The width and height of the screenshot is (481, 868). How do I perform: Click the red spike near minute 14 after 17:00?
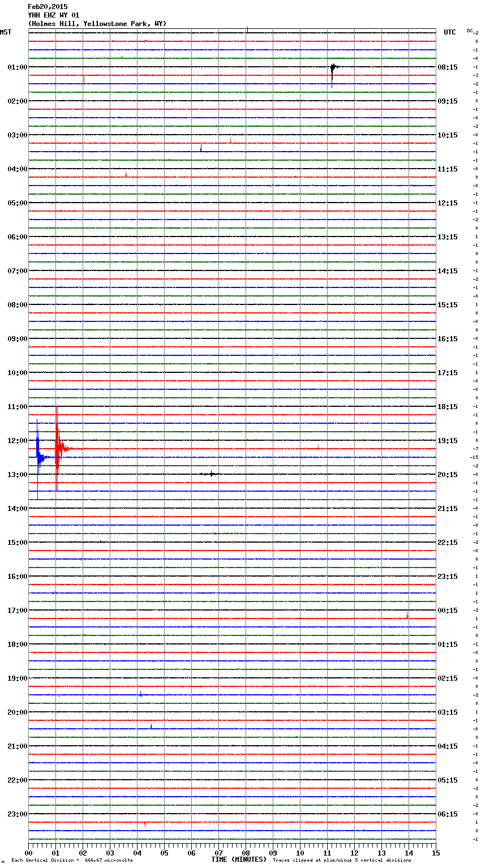407,616
